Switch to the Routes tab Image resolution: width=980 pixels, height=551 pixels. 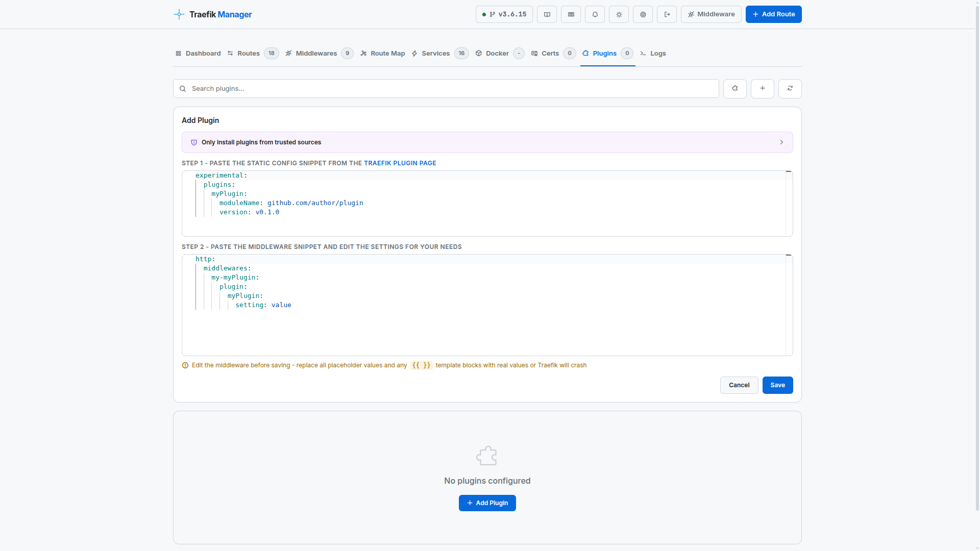[253, 54]
